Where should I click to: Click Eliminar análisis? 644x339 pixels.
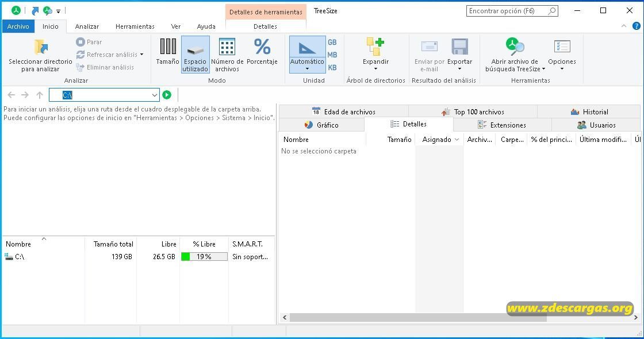click(x=105, y=67)
